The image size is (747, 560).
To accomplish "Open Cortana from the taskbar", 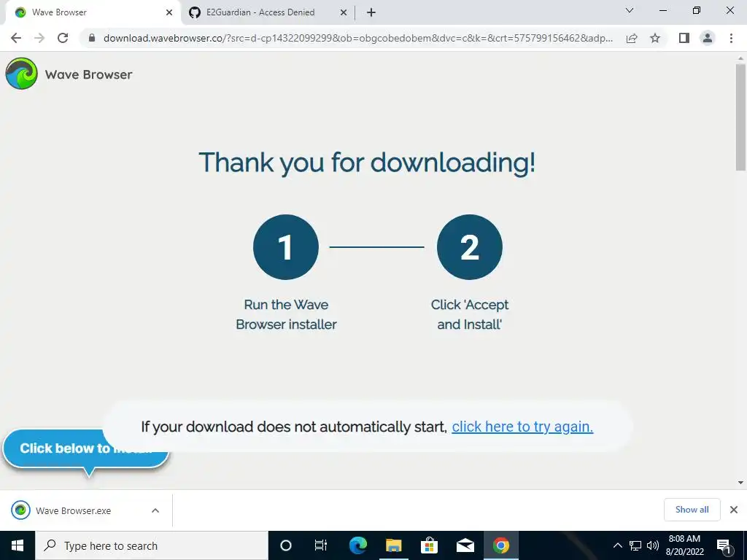I will point(285,545).
